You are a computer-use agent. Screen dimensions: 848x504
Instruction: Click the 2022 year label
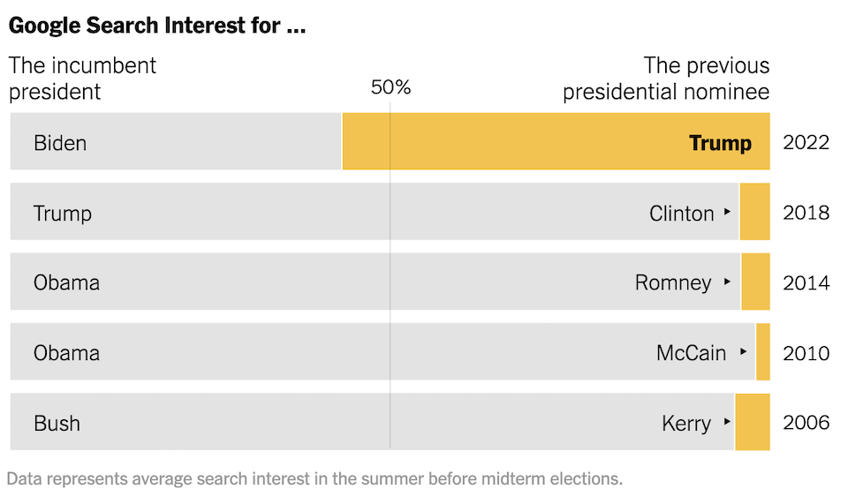[806, 142]
